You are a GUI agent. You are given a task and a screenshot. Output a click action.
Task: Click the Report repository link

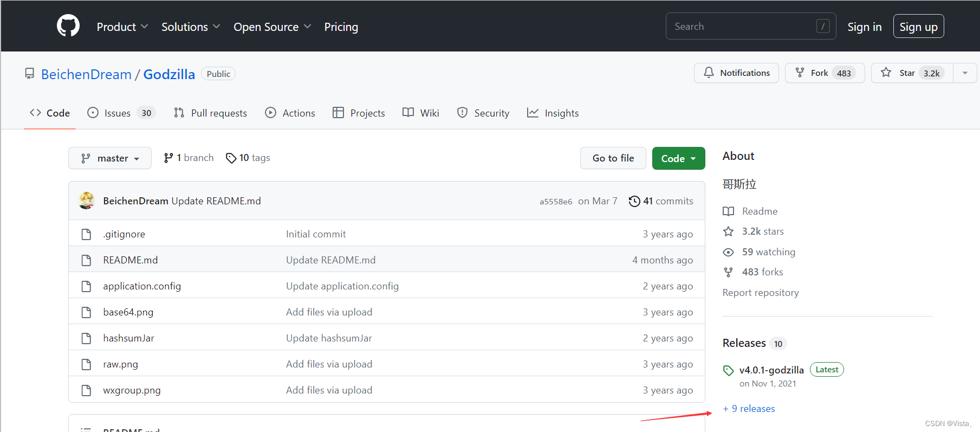click(x=761, y=293)
